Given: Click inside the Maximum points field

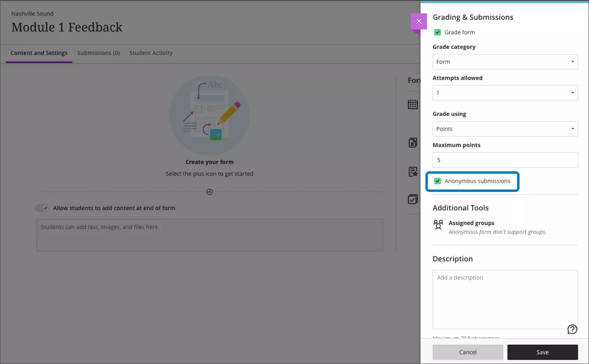Looking at the screenshot, I should tap(505, 160).
